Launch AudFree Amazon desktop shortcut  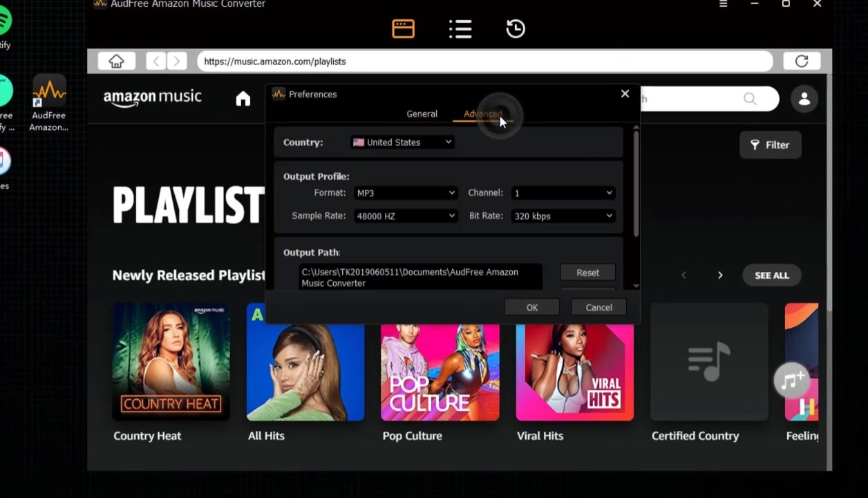[48, 93]
